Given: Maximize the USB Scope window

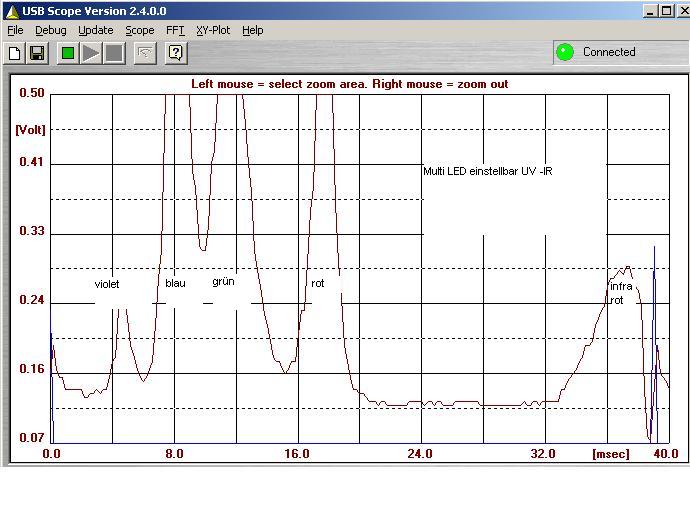Looking at the screenshot, I should pyautogui.click(x=666, y=11).
